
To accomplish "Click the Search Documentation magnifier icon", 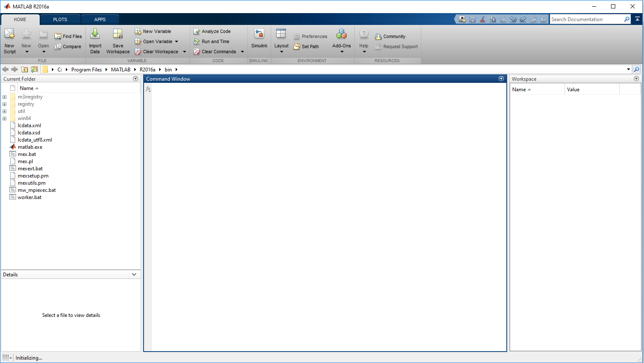I will (x=627, y=19).
